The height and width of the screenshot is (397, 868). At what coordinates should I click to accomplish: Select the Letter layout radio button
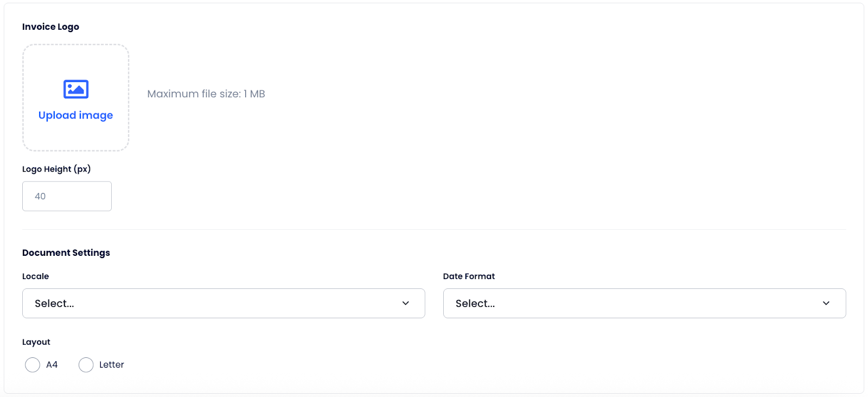coord(86,365)
